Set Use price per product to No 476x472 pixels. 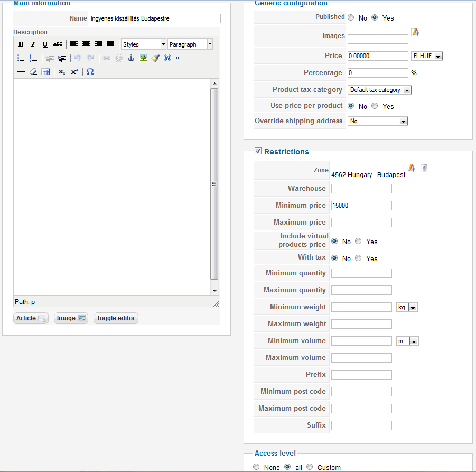click(351, 106)
